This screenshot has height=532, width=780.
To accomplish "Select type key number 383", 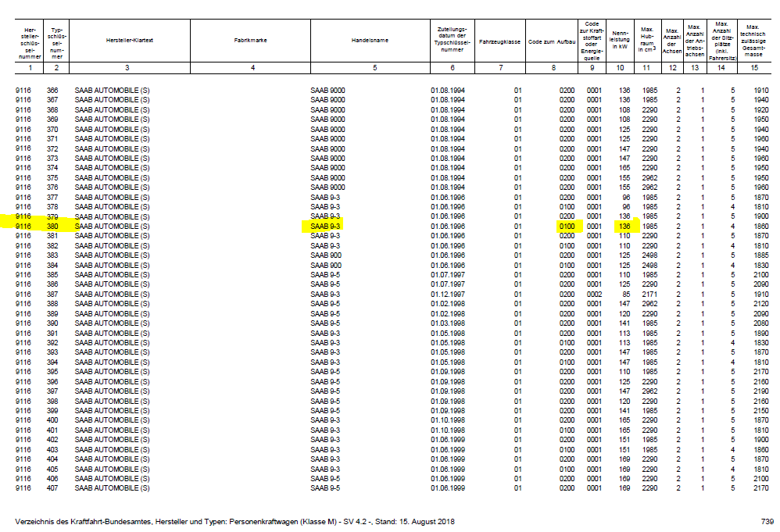I will [x=52, y=255].
